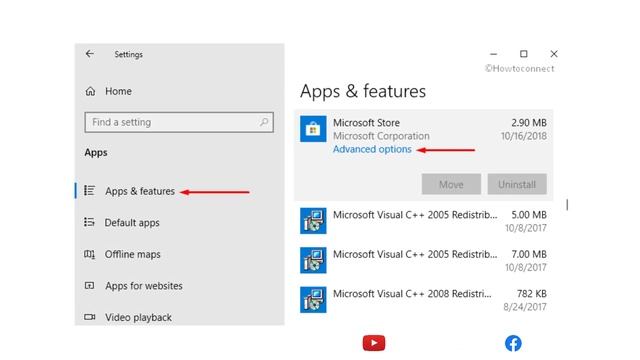The width and height of the screenshot is (640, 360).
Task: Select the 5.00 MB Visual C++ 2005 entry
Action: [423, 221]
